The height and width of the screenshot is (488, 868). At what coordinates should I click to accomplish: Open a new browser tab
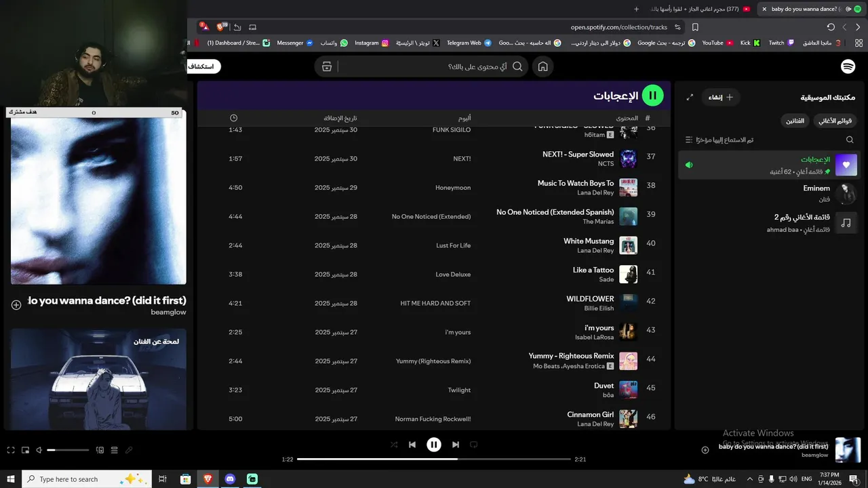point(636,9)
